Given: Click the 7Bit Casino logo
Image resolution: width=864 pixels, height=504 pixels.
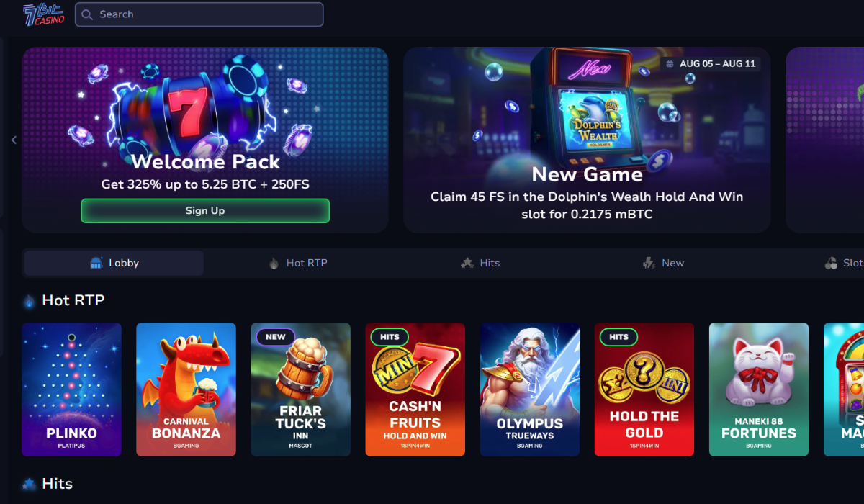Looking at the screenshot, I should click(x=44, y=14).
